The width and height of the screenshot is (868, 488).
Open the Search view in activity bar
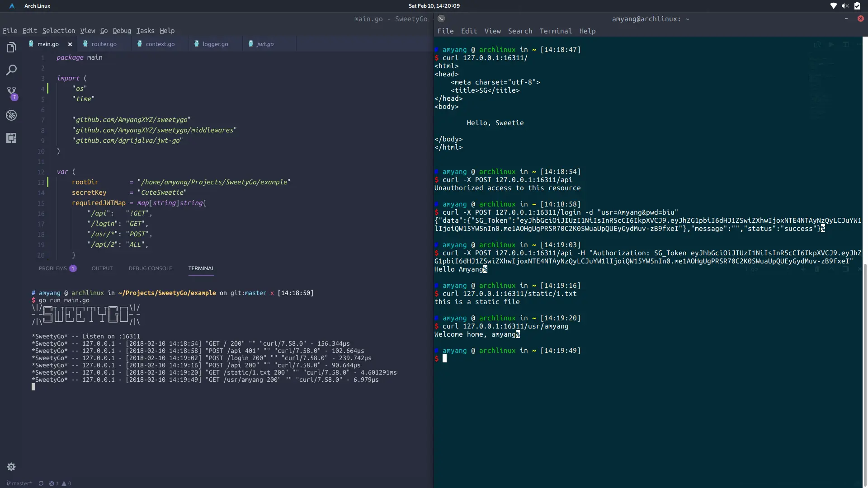[11, 70]
